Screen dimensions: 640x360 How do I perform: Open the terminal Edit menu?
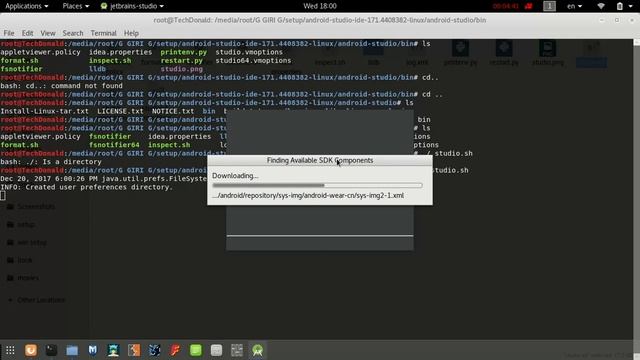point(27,33)
